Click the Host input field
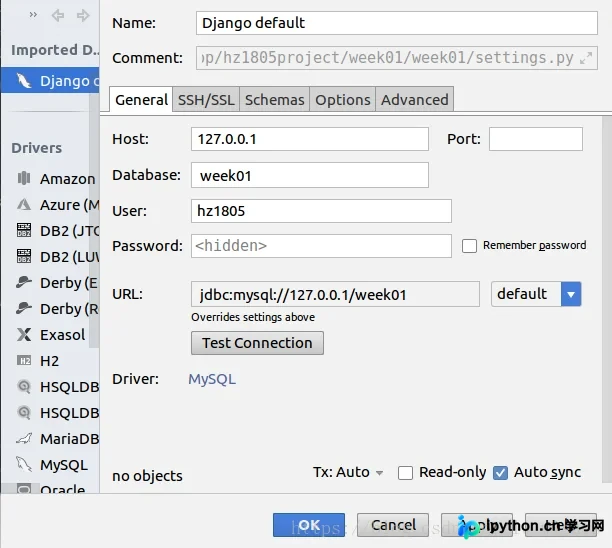Viewport: 612px width, 548px height. pos(310,139)
